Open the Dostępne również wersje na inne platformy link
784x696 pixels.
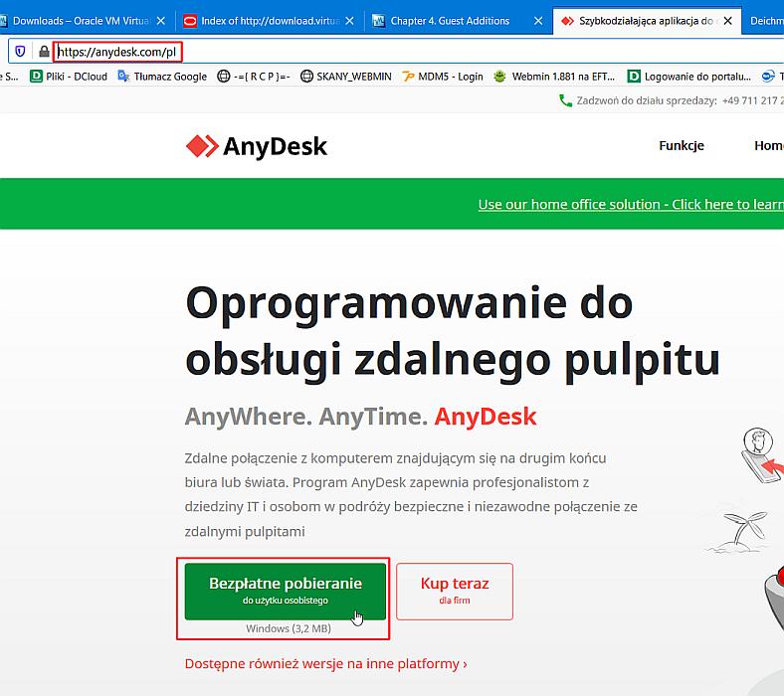click(325, 663)
